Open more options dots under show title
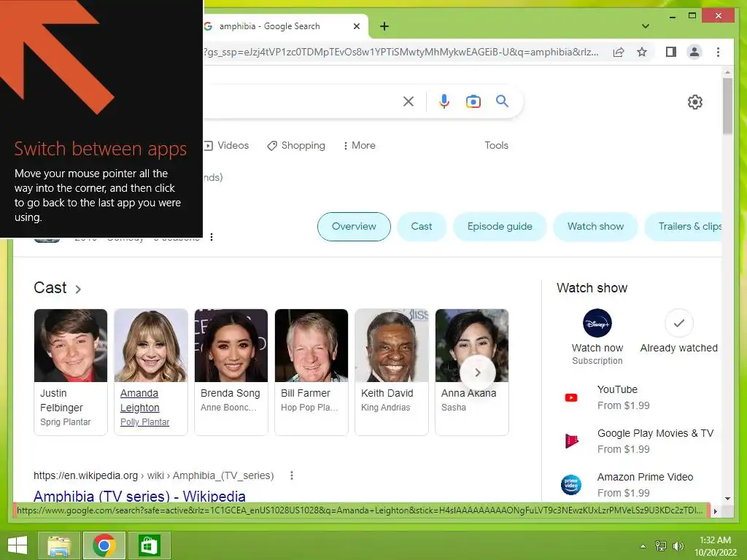 pos(212,237)
